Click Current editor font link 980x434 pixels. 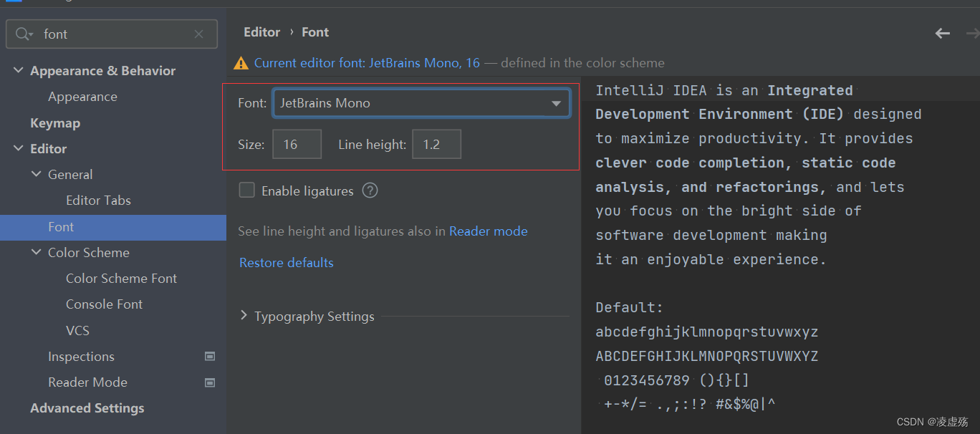pyautogui.click(x=367, y=63)
